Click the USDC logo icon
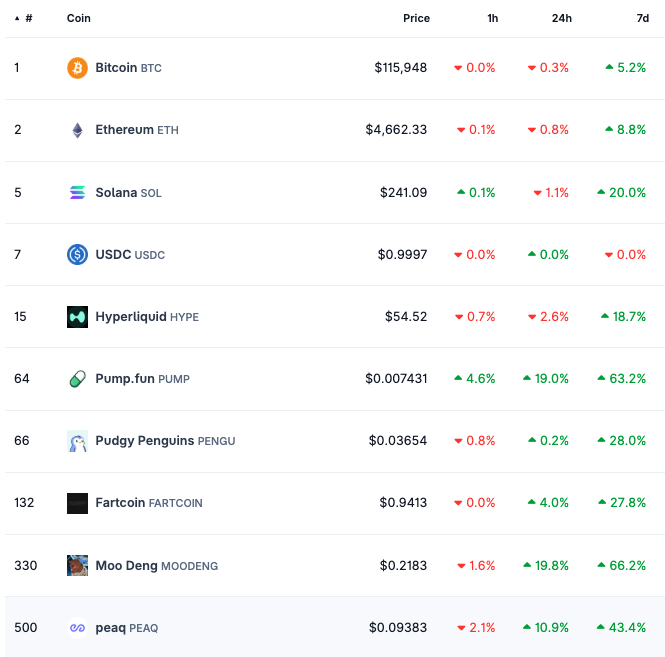665x657 pixels. 77,254
